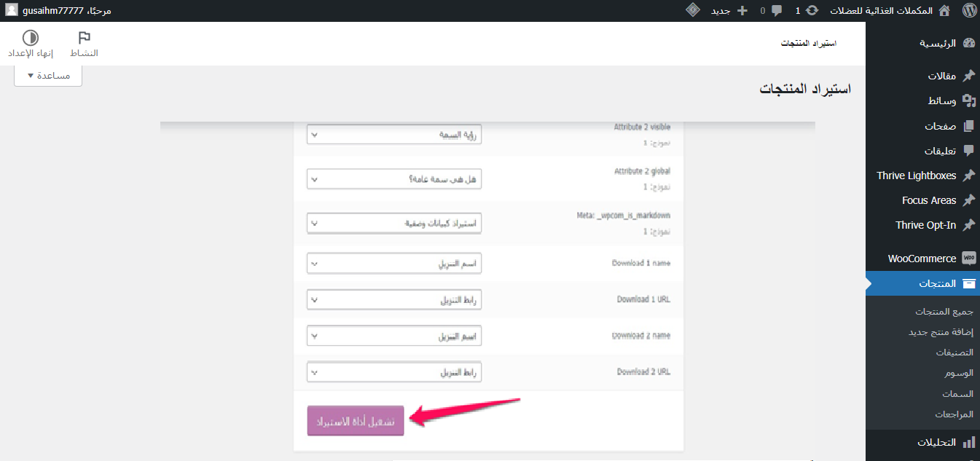Image resolution: width=980 pixels, height=461 pixels.
Task: Click the WordPress logo icon in admin bar
Action: tap(968, 11)
